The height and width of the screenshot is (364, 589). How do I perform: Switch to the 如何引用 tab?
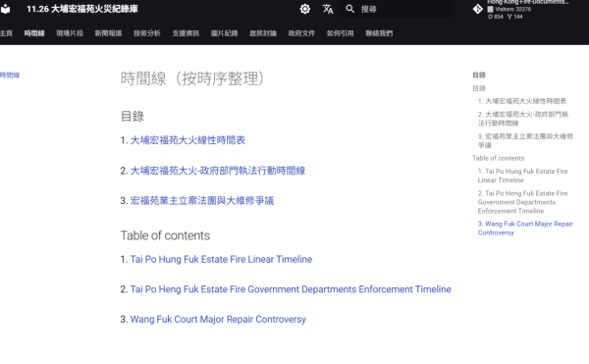pos(340,33)
